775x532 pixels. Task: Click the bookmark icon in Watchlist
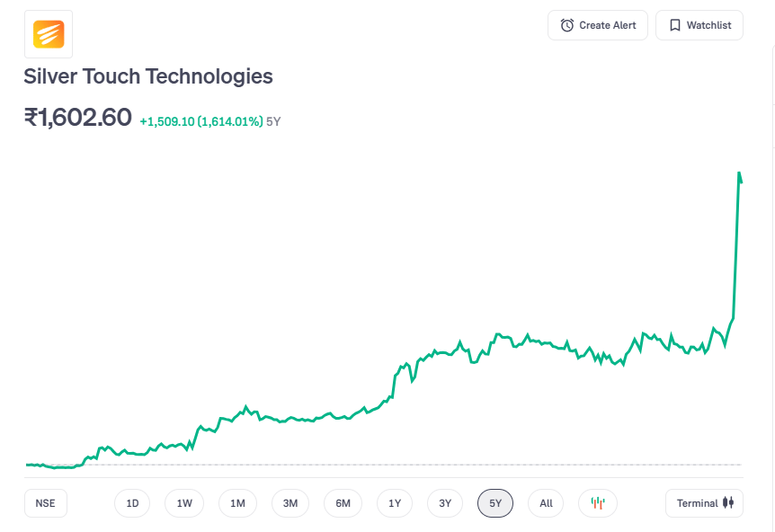pos(674,25)
